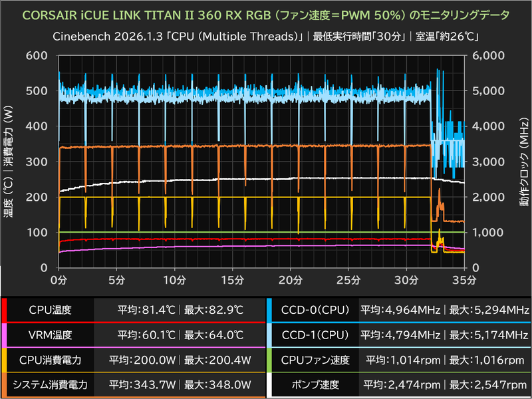Screen dimensions: 532x399
Task: Click the 5,000 tick on the right axis
Action: click(x=489, y=91)
